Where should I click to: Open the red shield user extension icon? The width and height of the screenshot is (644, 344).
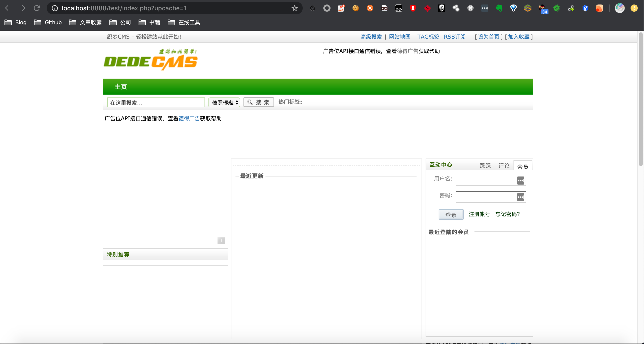(x=413, y=8)
